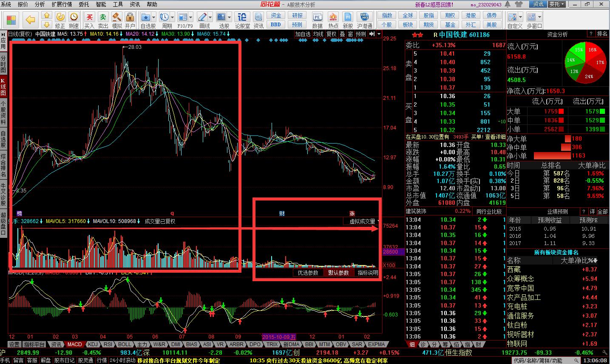
Task: Expand the 自定义 dropdown arrow
Action: tap(521, 17)
